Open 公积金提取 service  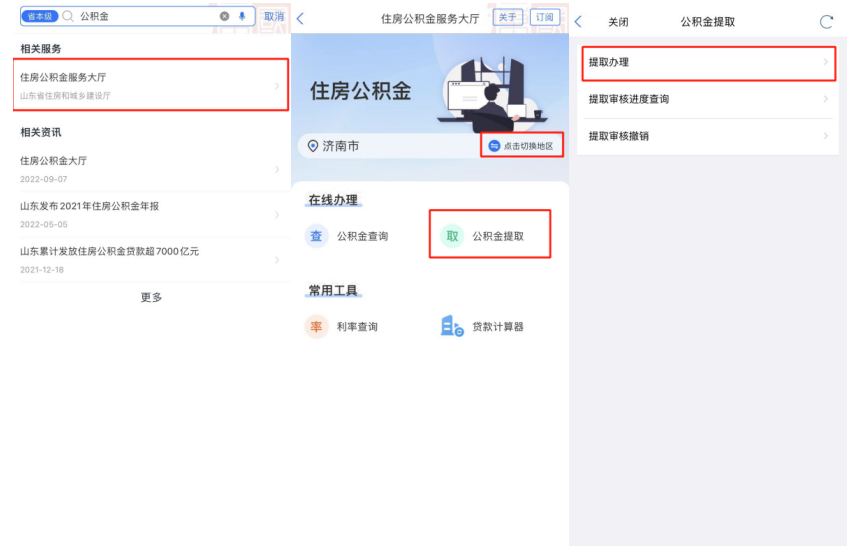[x=490, y=234]
